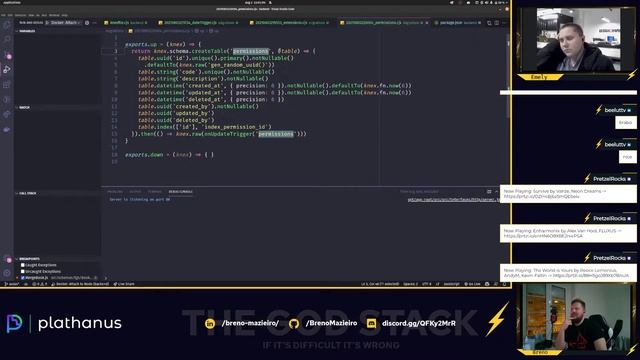Viewport: 640px width, 360px height.
Task: Click the Breno webcam feed
Action: click(576, 317)
